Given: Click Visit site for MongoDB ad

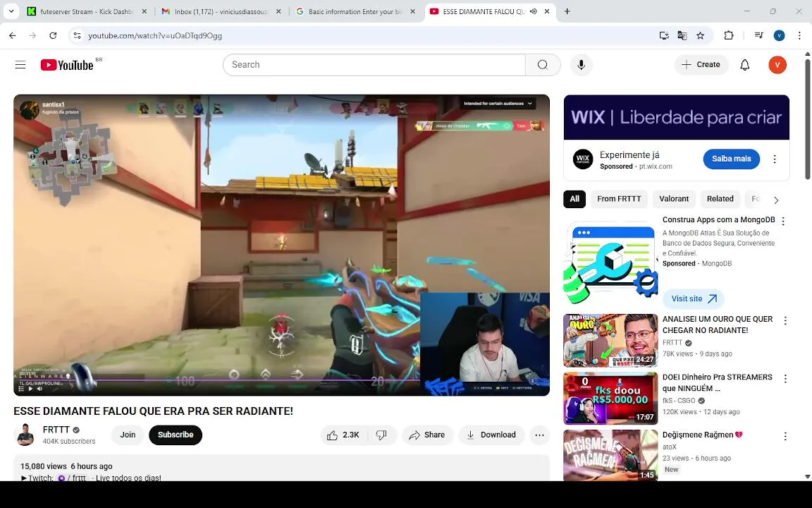Looking at the screenshot, I should 693,298.
